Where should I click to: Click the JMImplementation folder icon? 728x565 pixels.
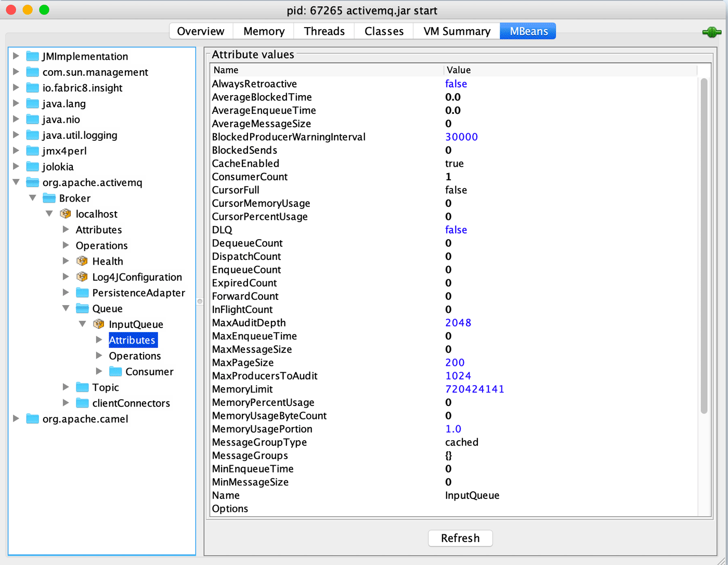[33, 56]
